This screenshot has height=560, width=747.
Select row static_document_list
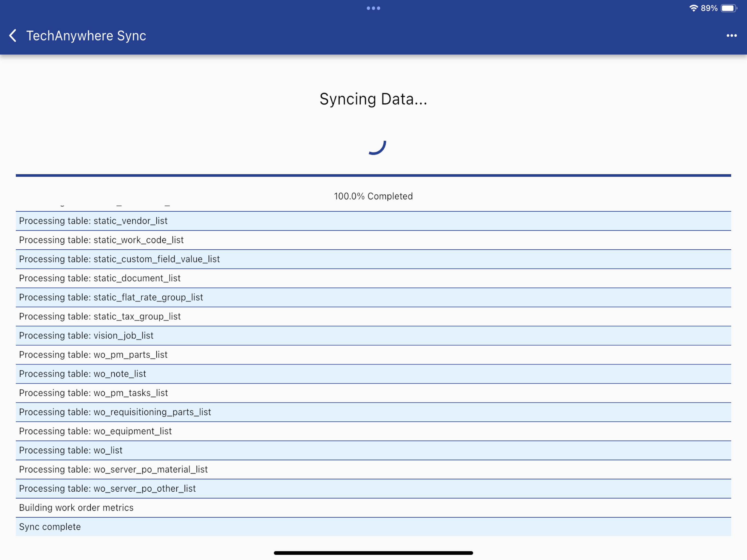[373, 278]
